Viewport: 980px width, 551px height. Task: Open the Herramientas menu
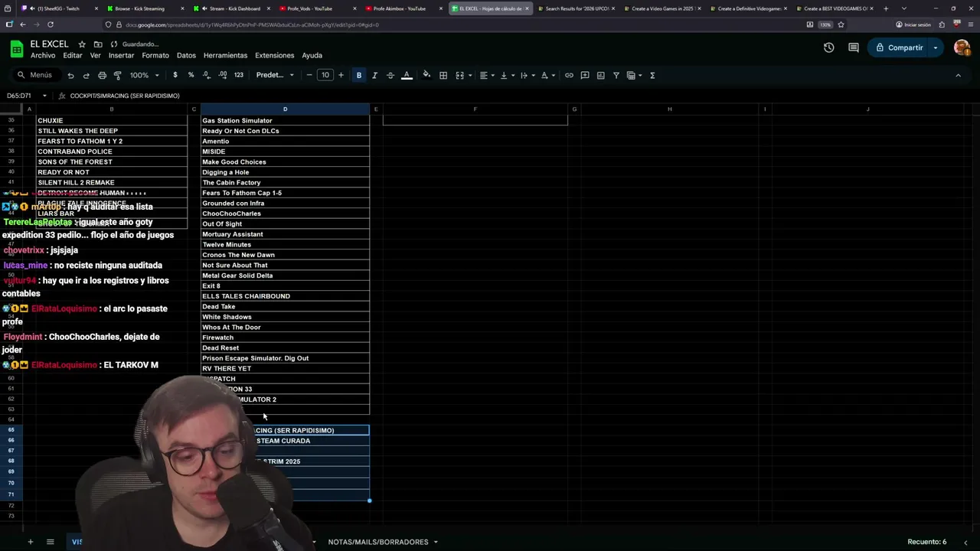tap(225, 55)
